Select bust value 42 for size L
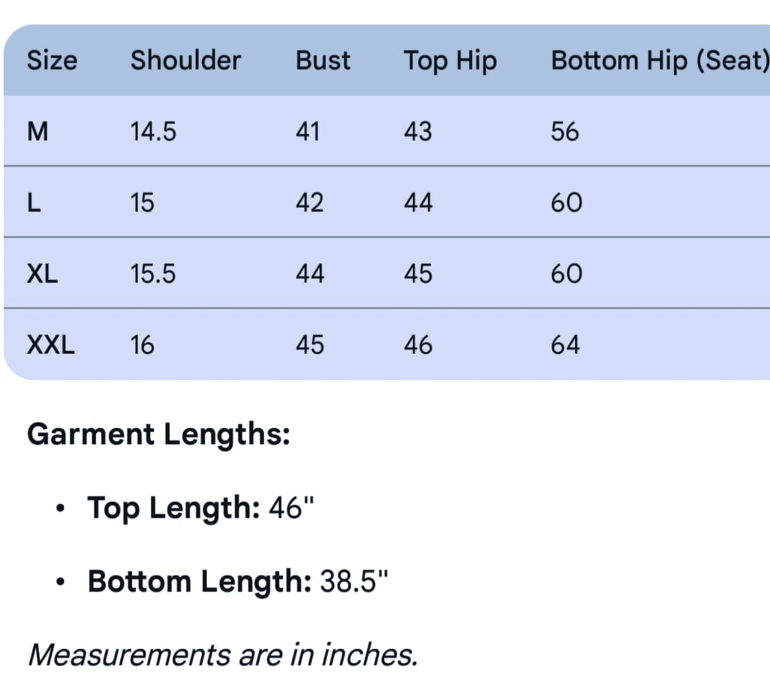Viewport: 770px width, 700px height. [309, 203]
